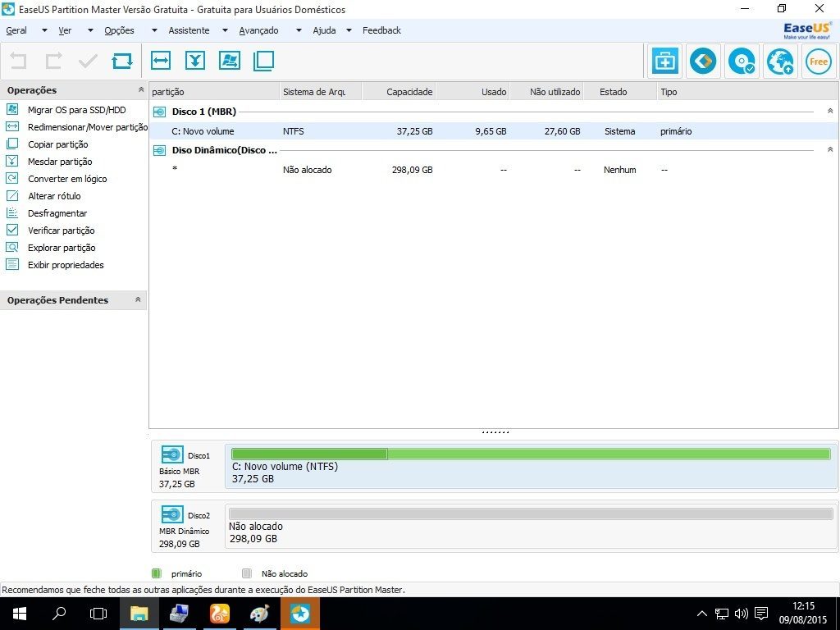Screen dimensions: 840x630
Task: Show hidden system tray icons
Action: pyautogui.click(x=702, y=614)
